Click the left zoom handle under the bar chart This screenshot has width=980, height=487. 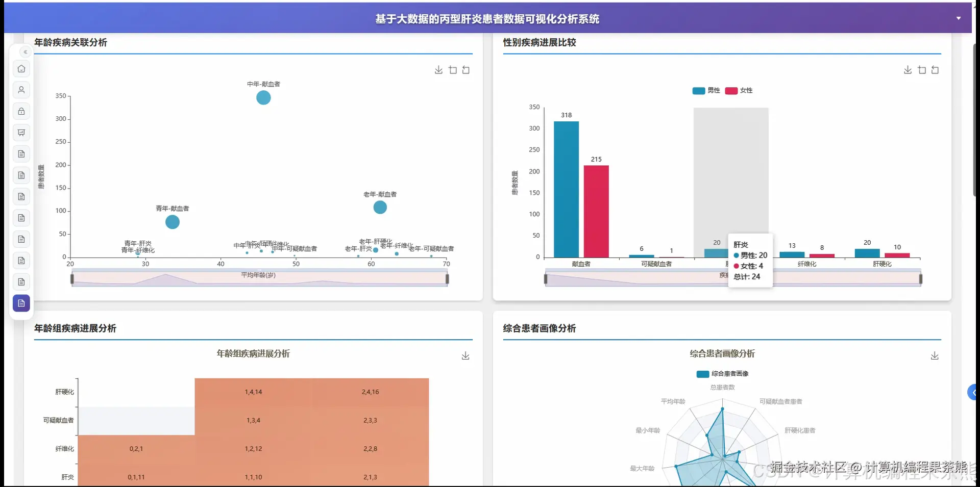[x=546, y=279]
